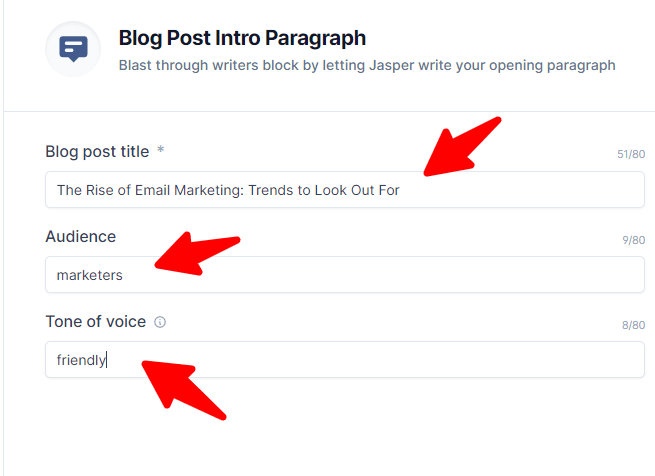Click the 8/80 character counter
Viewport: 655px width, 476px height.
click(634, 325)
